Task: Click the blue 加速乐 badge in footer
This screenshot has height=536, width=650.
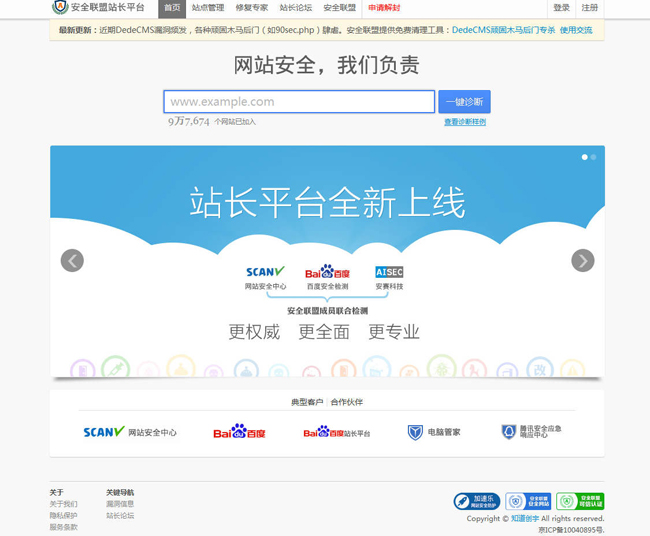Action: pos(475,501)
